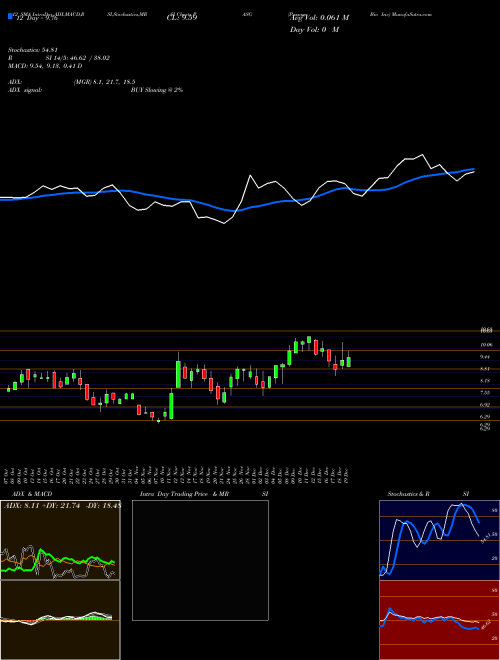
Task: Click the 'MACD: 9.54, 9.13, 0.41 D' line
Action: (x=45, y=66)
